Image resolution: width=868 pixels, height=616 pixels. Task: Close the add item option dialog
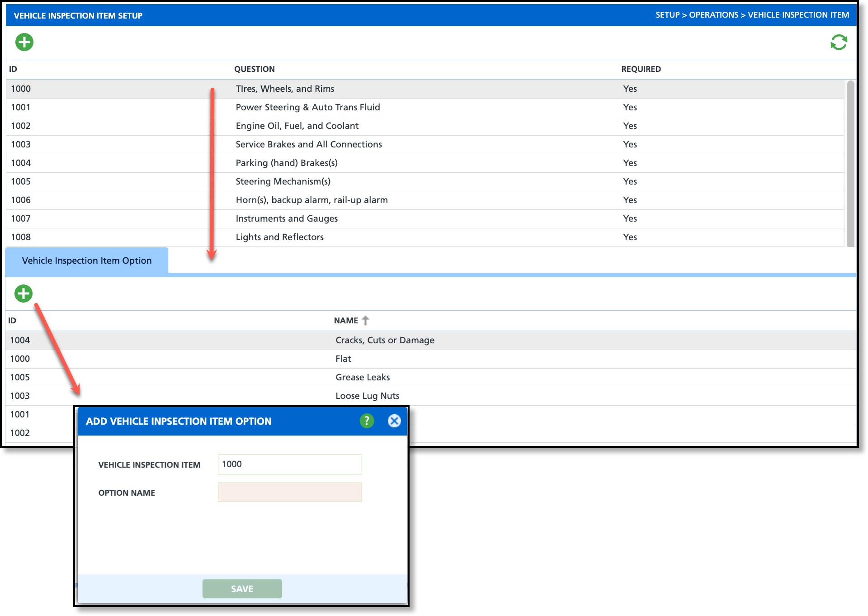click(x=394, y=421)
